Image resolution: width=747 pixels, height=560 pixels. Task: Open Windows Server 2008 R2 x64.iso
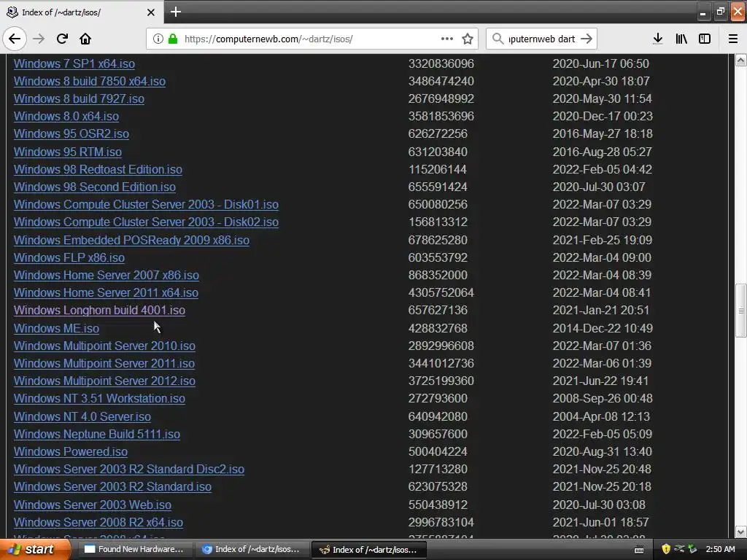pos(98,522)
